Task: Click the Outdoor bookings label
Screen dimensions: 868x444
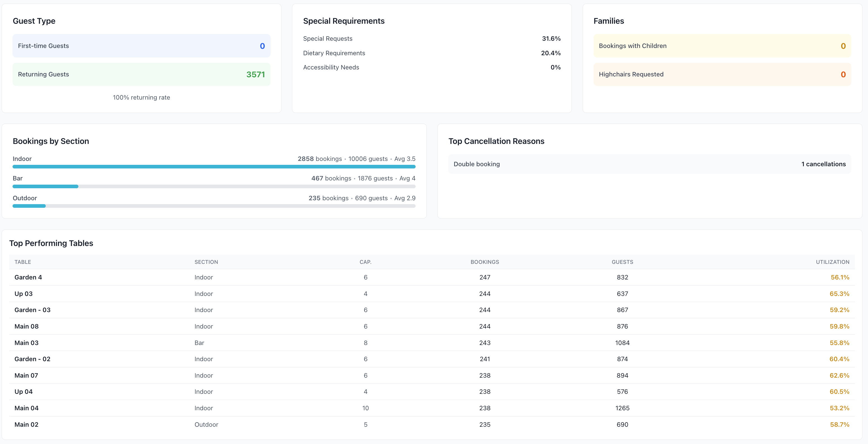Action: 24,198
